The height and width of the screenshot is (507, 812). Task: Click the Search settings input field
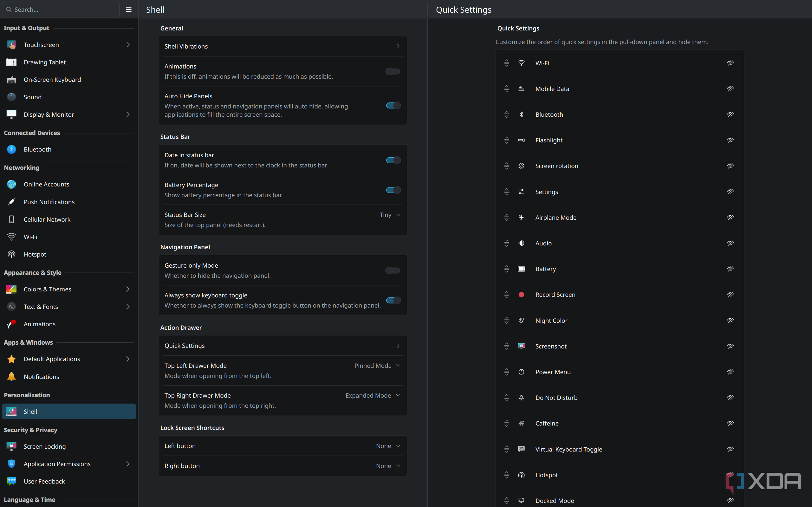(61, 10)
